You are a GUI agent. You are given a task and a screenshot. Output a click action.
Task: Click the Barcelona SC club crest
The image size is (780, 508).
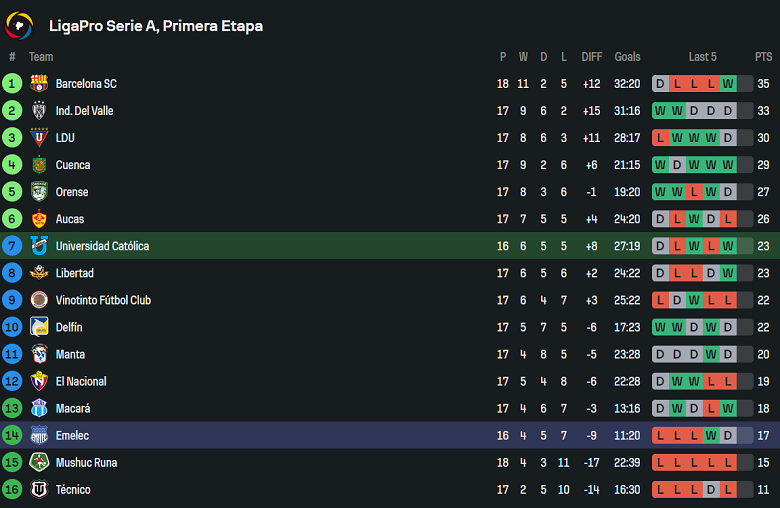(x=39, y=84)
